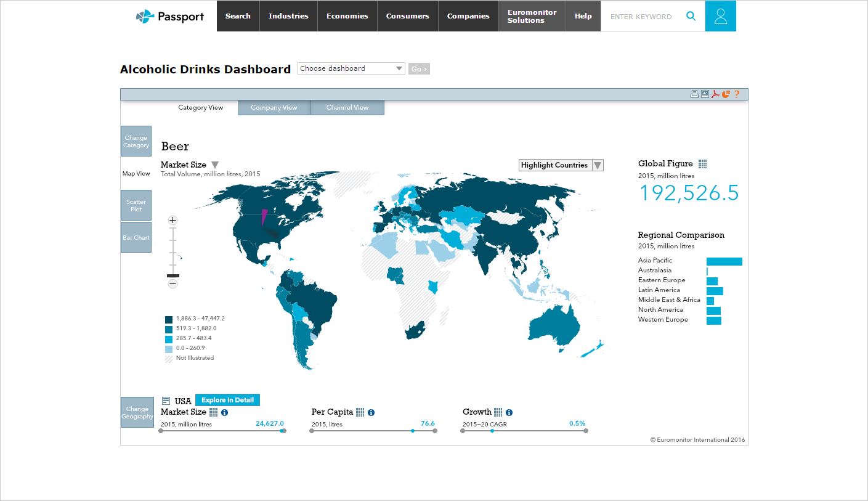This screenshot has width=868, height=501.
Task: Click the map zoom out minus button
Action: [x=173, y=284]
